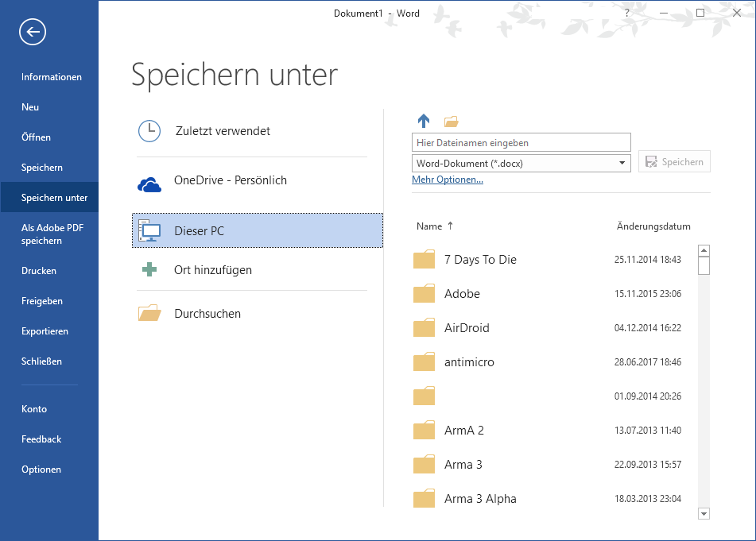Open the Freigeben page
This screenshot has height=541, width=756.
point(42,301)
